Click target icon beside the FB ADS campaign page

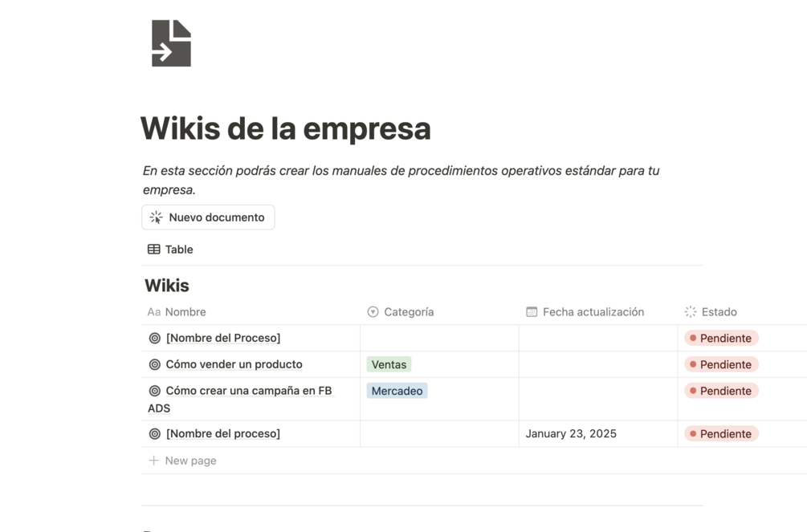tap(155, 391)
